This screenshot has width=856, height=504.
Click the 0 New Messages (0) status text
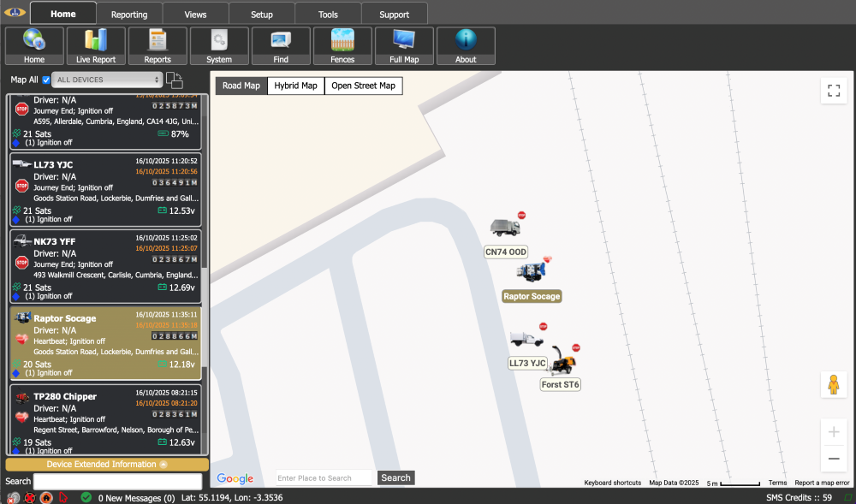coord(136,498)
